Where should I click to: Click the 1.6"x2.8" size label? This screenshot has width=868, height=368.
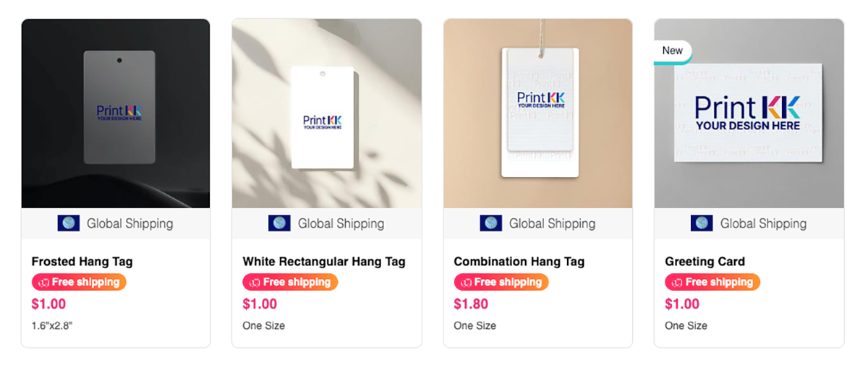point(52,325)
